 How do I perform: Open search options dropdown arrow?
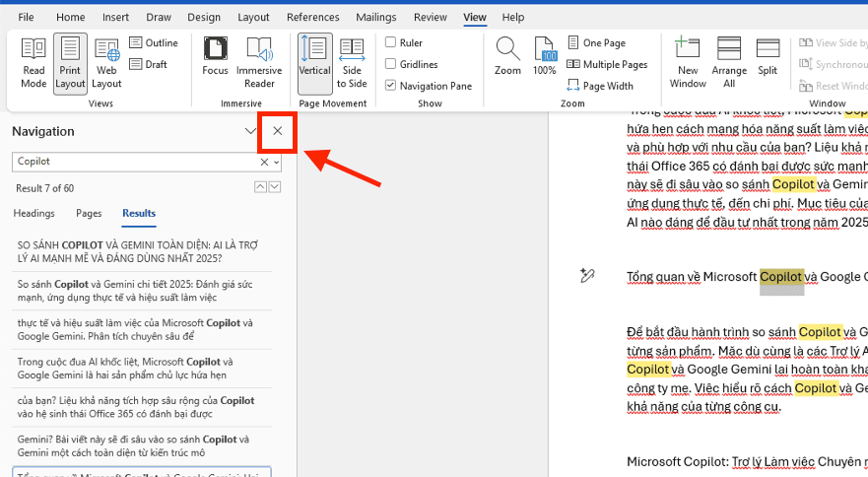(276, 163)
